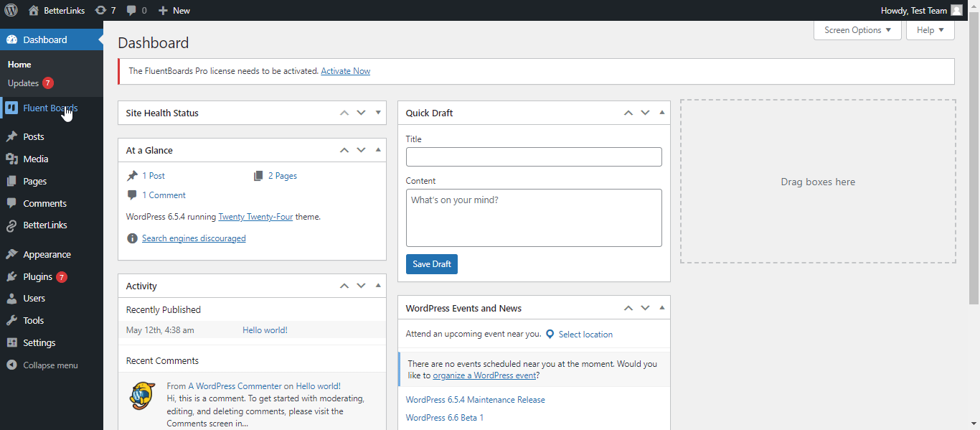Select the Fluent Boards sidebar icon
This screenshot has width=980, height=430.
click(x=12, y=107)
